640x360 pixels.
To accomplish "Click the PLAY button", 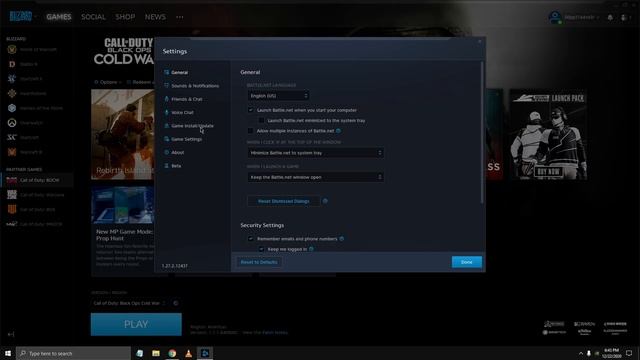I will pyautogui.click(x=136, y=324).
